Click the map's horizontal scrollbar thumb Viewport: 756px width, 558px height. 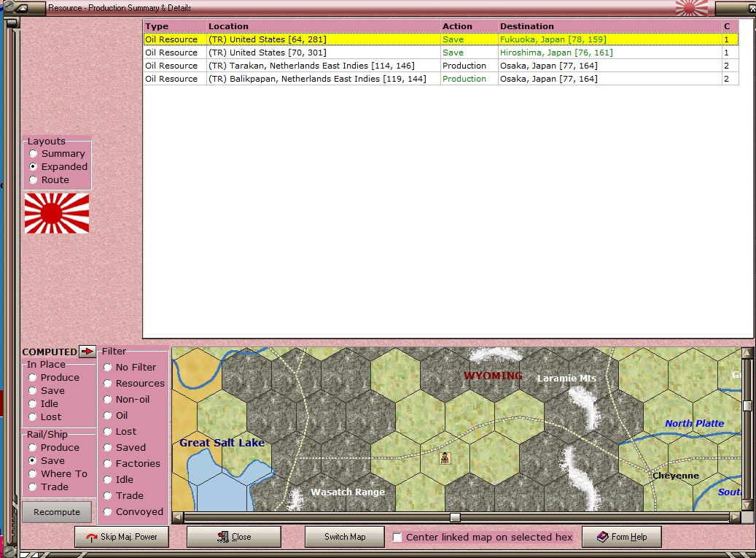click(x=455, y=517)
